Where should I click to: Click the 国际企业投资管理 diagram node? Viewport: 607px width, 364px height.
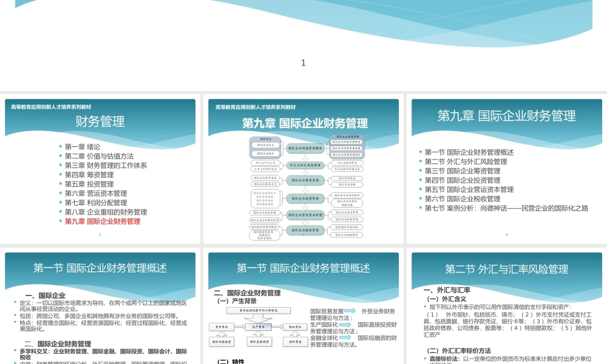pyautogui.click(x=305, y=199)
